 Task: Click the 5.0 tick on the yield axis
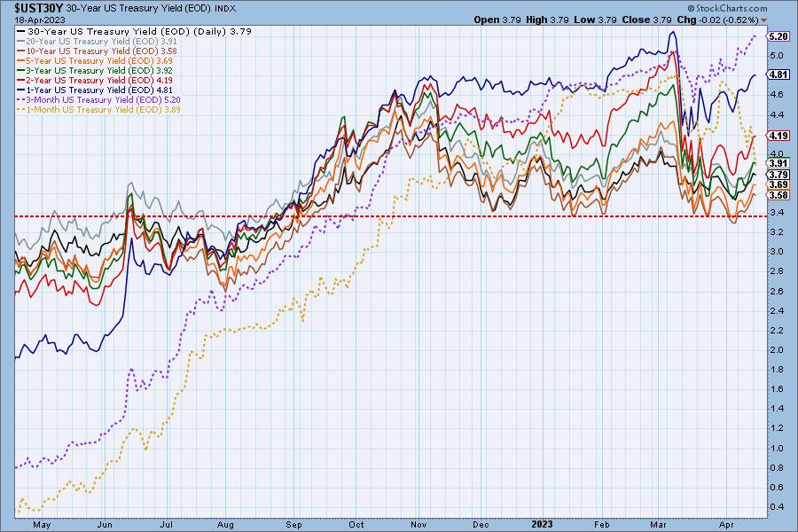coord(777,55)
